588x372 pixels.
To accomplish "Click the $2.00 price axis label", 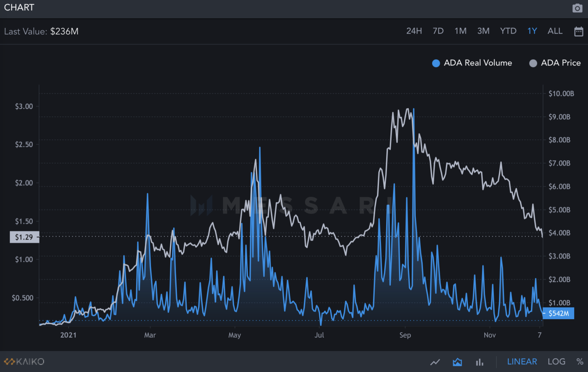I will click(x=24, y=183).
